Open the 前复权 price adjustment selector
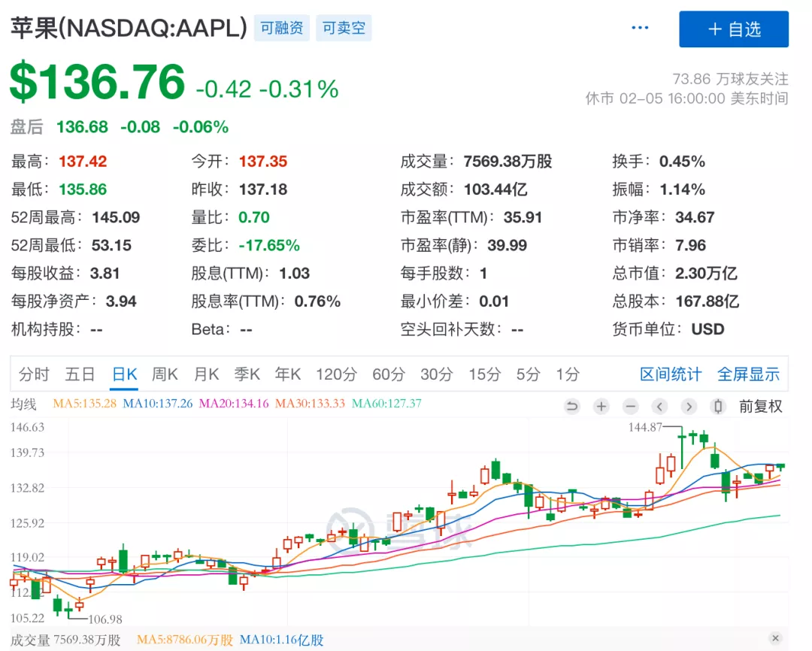The height and width of the screenshot is (651, 812). [x=761, y=407]
